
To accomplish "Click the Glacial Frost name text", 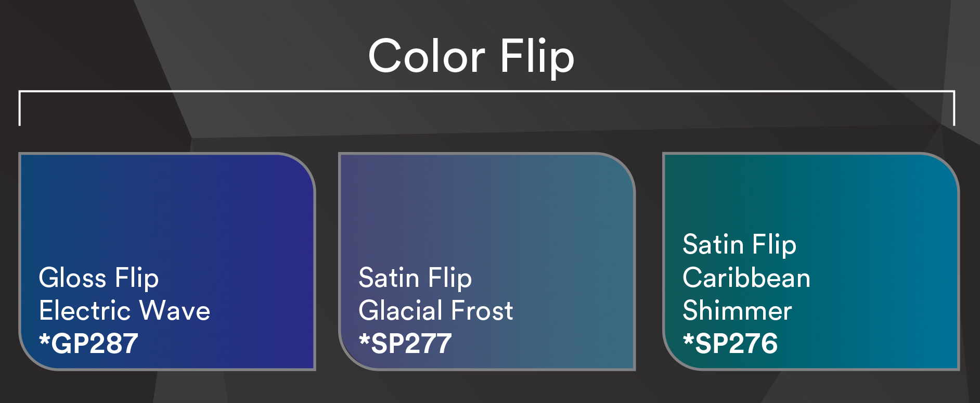I will (x=436, y=311).
